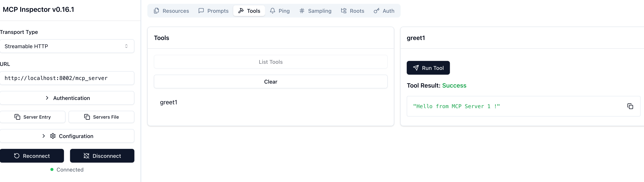Click the copy icon in Servers File
The height and width of the screenshot is (182, 644).
(87, 117)
